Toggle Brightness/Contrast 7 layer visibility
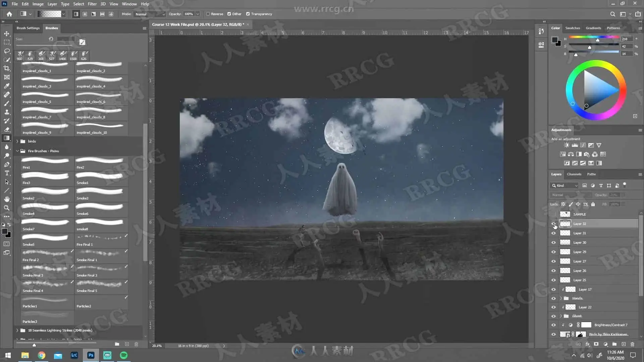 pos(553,325)
